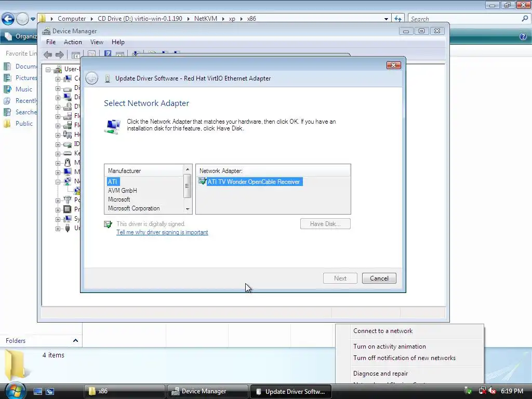532x399 pixels.
Task: Open recent pages dropdown next to forward button
Action: pos(33,19)
